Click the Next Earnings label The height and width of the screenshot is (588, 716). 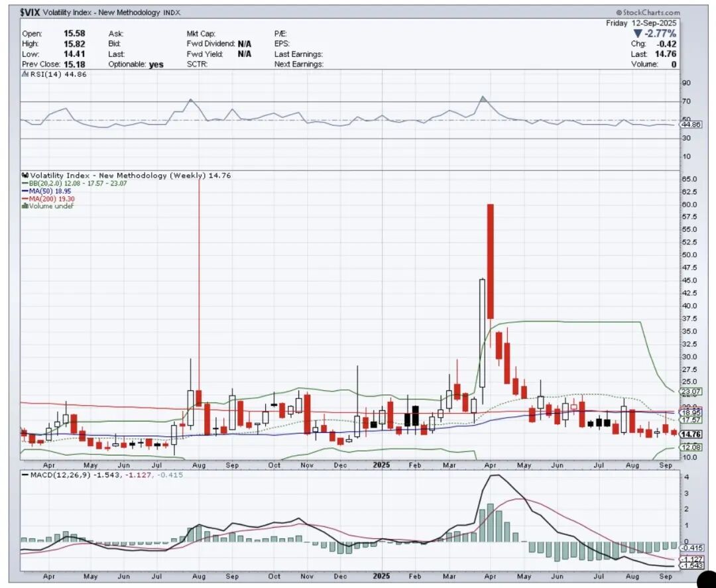(x=298, y=64)
